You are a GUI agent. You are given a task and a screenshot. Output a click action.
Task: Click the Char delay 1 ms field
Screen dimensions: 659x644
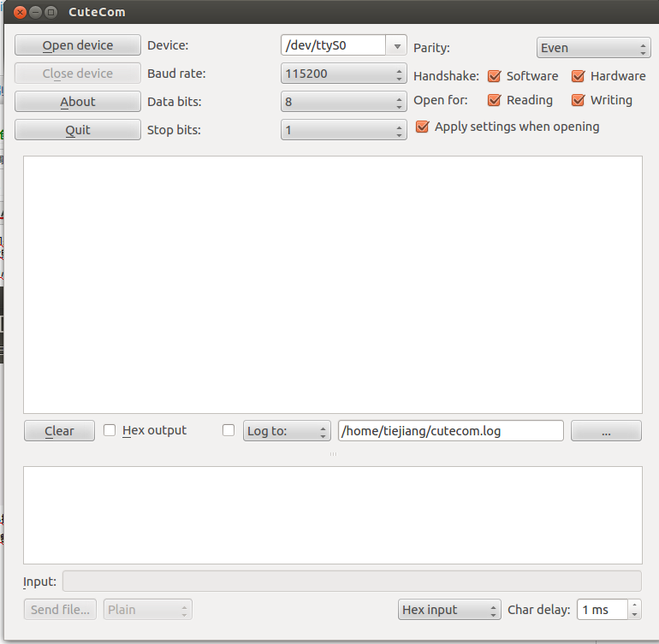point(603,610)
